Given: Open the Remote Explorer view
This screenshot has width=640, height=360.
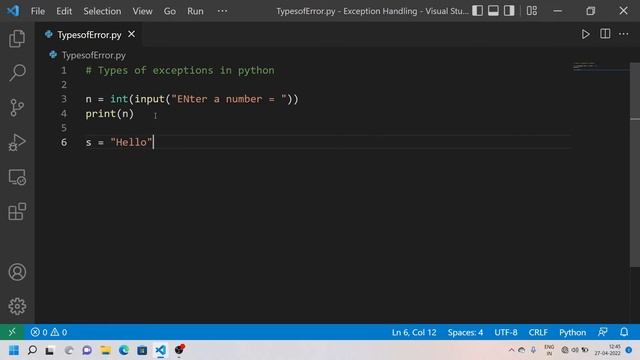Looking at the screenshot, I should (x=17, y=178).
